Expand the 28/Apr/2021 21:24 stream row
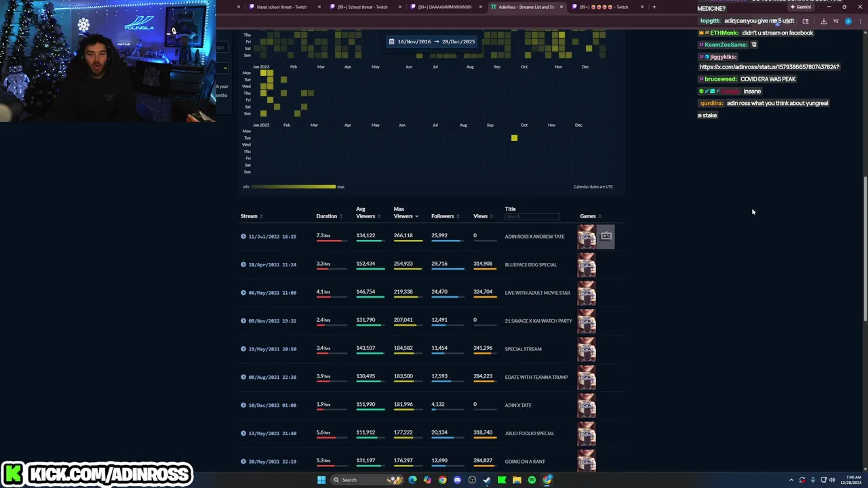 coord(243,264)
